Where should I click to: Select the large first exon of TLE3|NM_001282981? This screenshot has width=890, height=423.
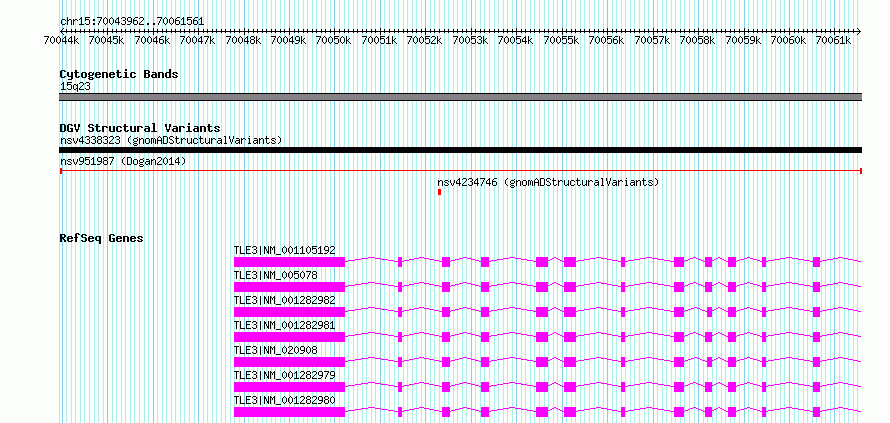[x=289, y=337]
